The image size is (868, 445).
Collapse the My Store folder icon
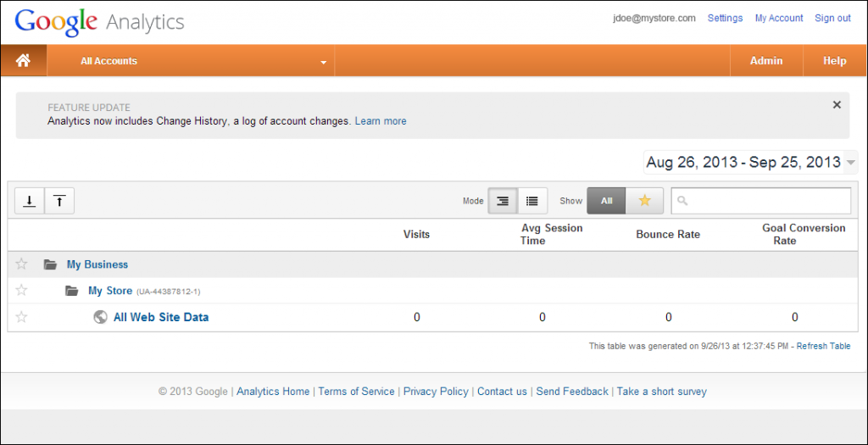tap(71, 291)
